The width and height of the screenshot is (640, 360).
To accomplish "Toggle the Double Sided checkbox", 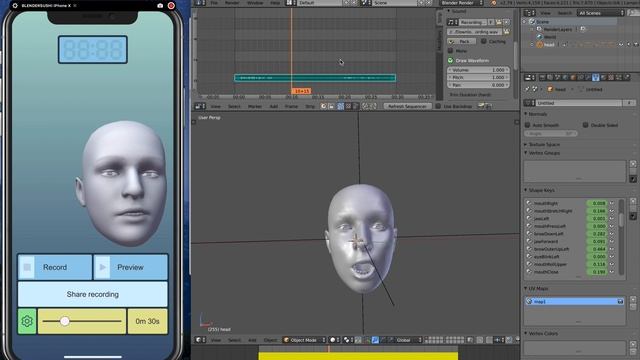I will pos(586,125).
